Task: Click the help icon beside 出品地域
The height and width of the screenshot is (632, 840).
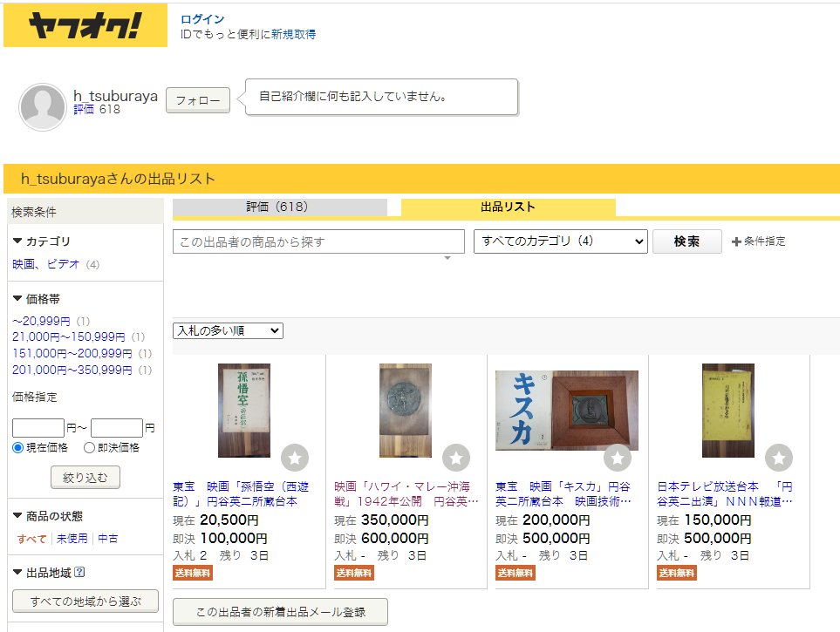Action: (x=80, y=573)
